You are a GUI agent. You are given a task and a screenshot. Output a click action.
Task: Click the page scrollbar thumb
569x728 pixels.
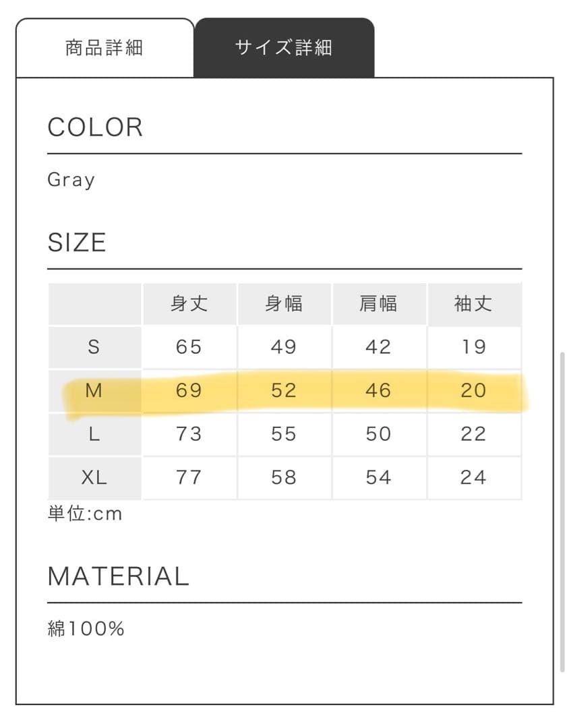562,512
